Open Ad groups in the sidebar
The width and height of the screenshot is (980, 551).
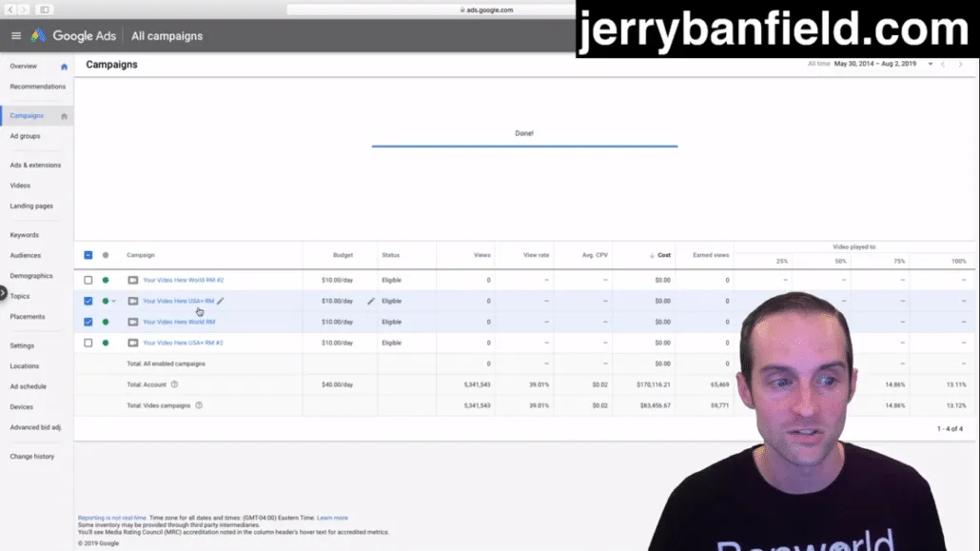pos(25,136)
